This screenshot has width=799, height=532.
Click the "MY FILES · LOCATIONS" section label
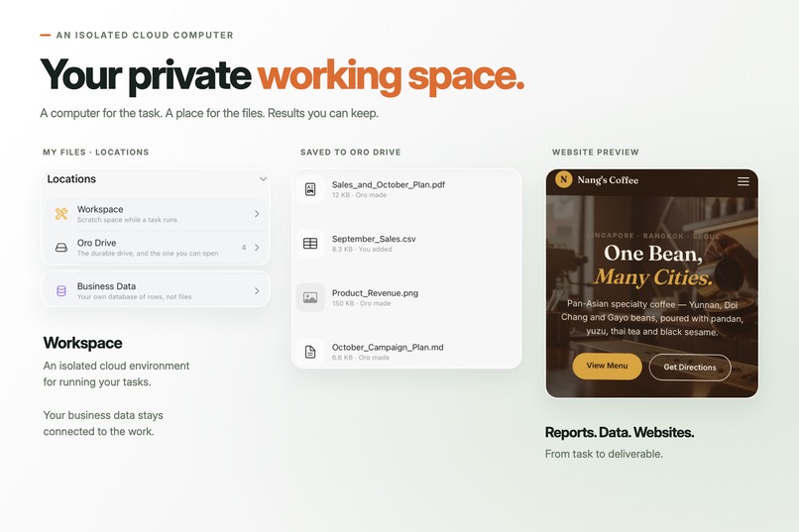[x=96, y=153]
